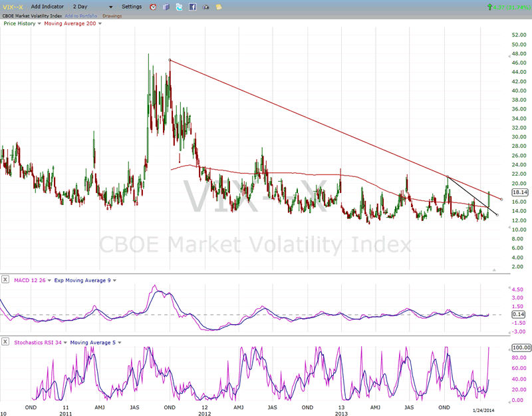Viewport: 532px width, 416px height.
Task: Select the red trendline's right end handle
Action: (501, 199)
